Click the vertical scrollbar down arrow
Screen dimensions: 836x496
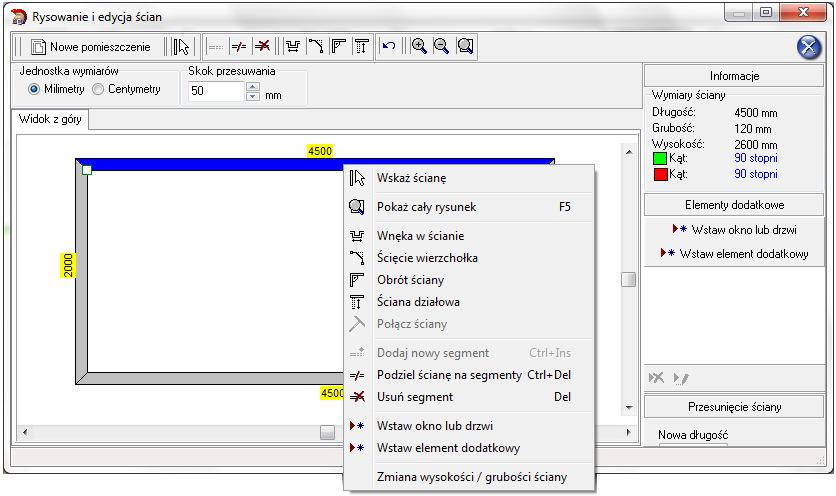coord(629,407)
